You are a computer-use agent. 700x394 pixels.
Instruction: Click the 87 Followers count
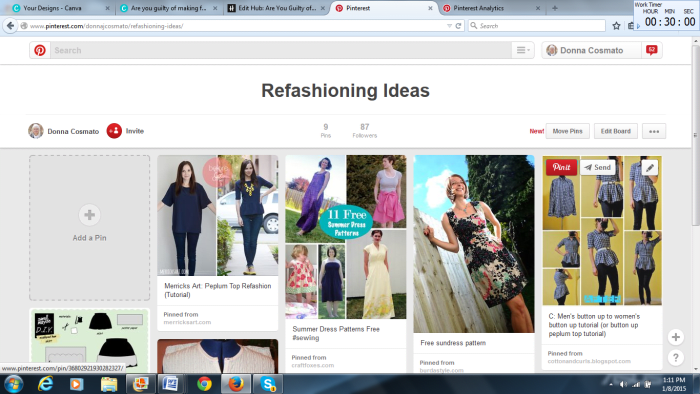[x=364, y=131]
